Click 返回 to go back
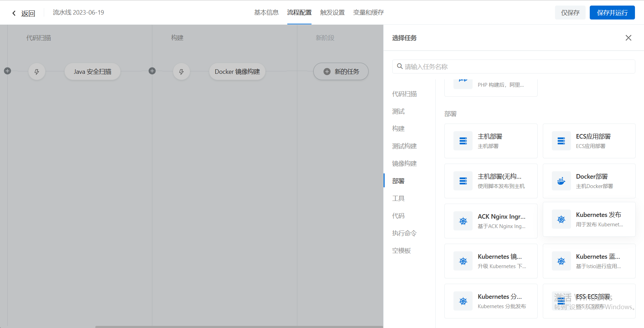This screenshot has height=328, width=644. [28, 13]
